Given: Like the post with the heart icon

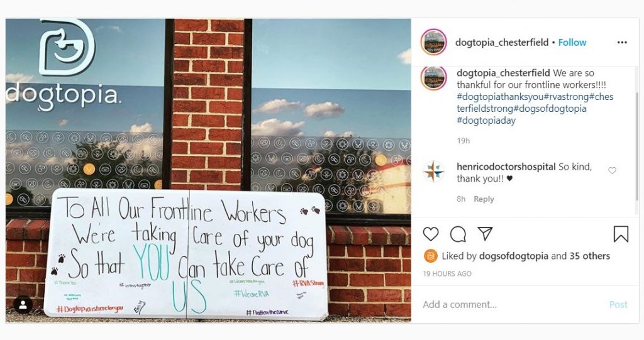Looking at the screenshot, I should tap(431, 234).
